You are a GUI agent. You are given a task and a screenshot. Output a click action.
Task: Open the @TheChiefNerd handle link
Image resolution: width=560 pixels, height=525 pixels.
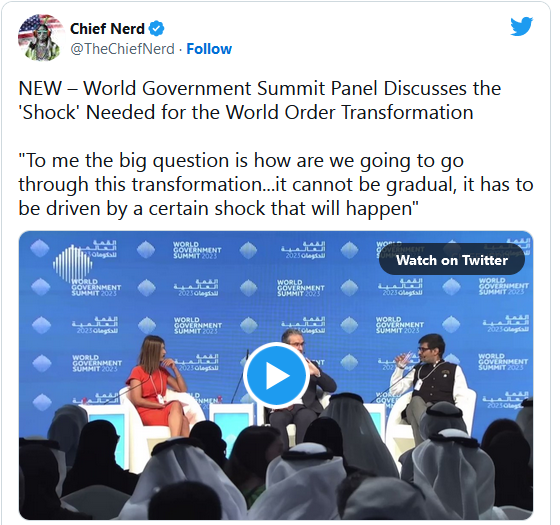click(x=122, y=49)
